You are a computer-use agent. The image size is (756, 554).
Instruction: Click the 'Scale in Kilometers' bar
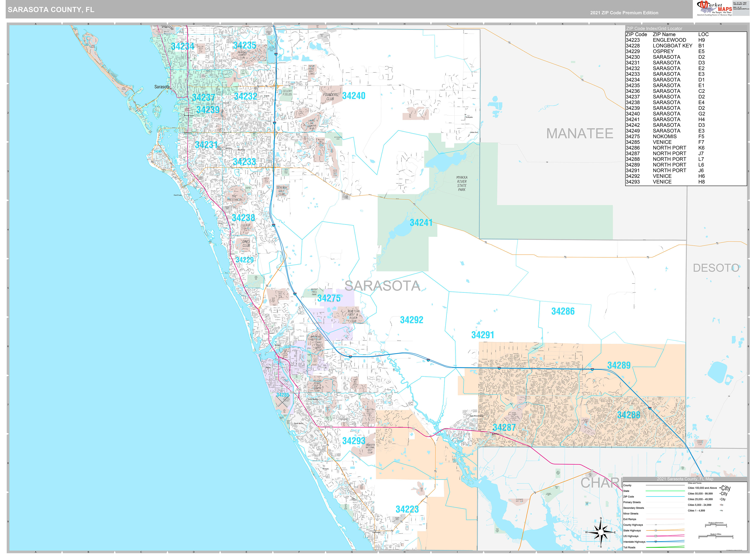pos(716,525)
